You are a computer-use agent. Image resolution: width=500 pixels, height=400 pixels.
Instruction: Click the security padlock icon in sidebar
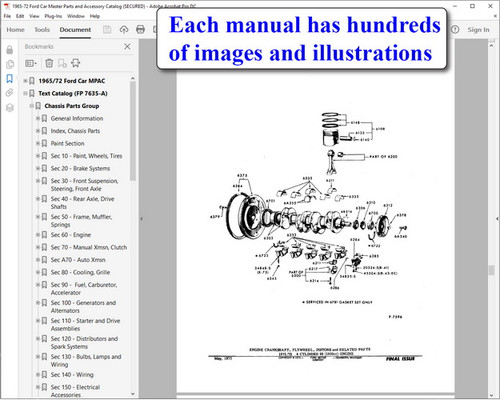pyautogui.click(x=10, y=50)
